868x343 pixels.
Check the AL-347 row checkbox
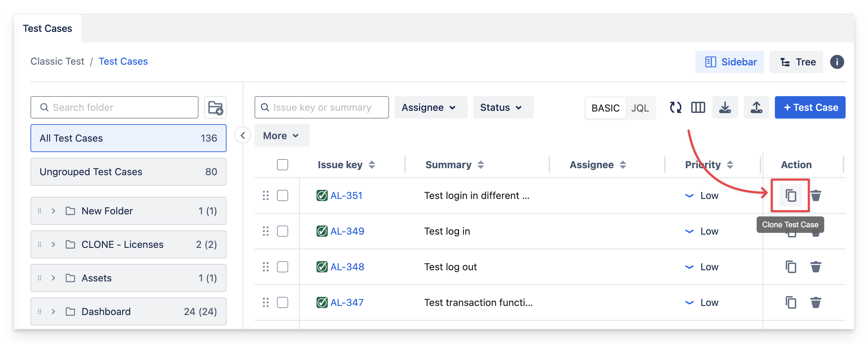[x=283, y=302]
